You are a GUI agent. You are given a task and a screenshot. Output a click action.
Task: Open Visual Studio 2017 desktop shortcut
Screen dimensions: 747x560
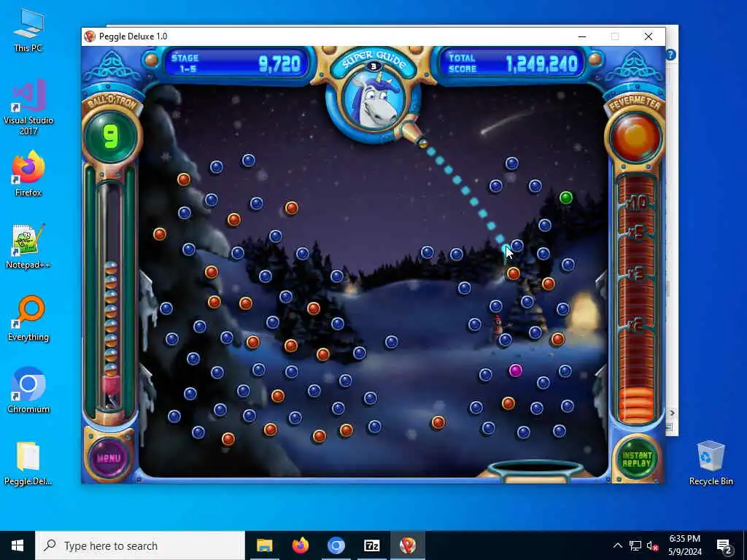[x=28, y=108]
